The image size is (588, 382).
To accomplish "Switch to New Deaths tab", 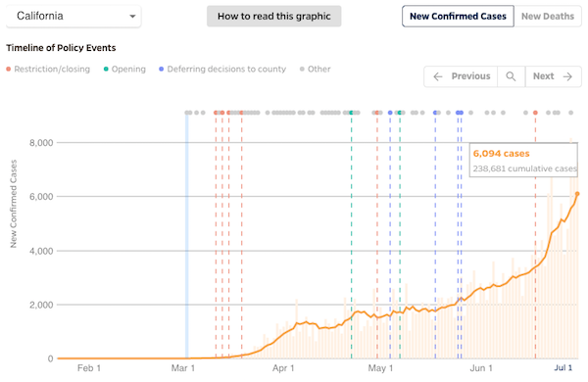I will tap(548, 16).
